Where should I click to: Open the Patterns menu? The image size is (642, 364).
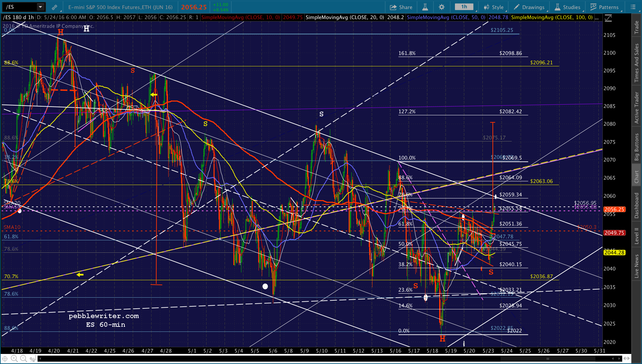click(605, 7)
